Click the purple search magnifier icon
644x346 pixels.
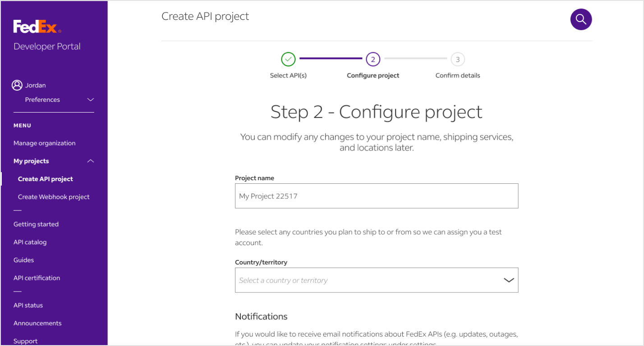(581, 19)
